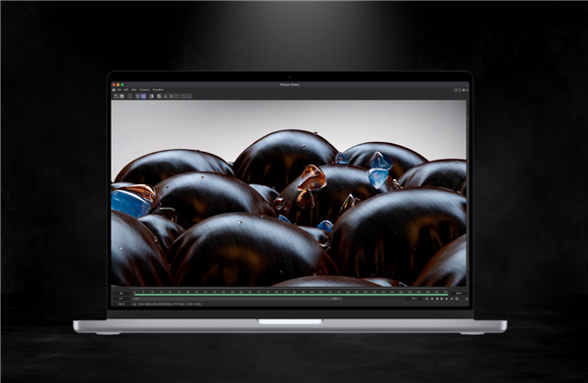Set compare point B
The image size is (588, 383).
[171, 96]
